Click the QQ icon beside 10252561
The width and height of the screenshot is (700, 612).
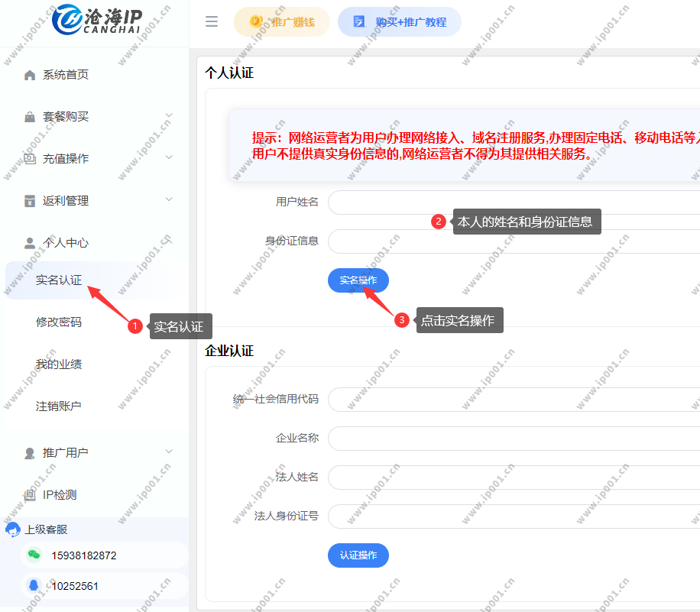pos(34,586)
